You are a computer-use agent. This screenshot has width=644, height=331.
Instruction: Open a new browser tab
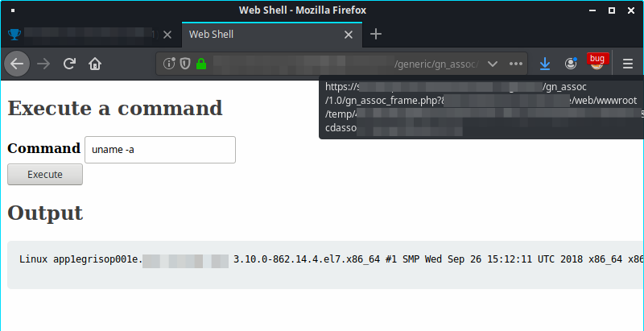pyautogui.click(x=375, y=35)
